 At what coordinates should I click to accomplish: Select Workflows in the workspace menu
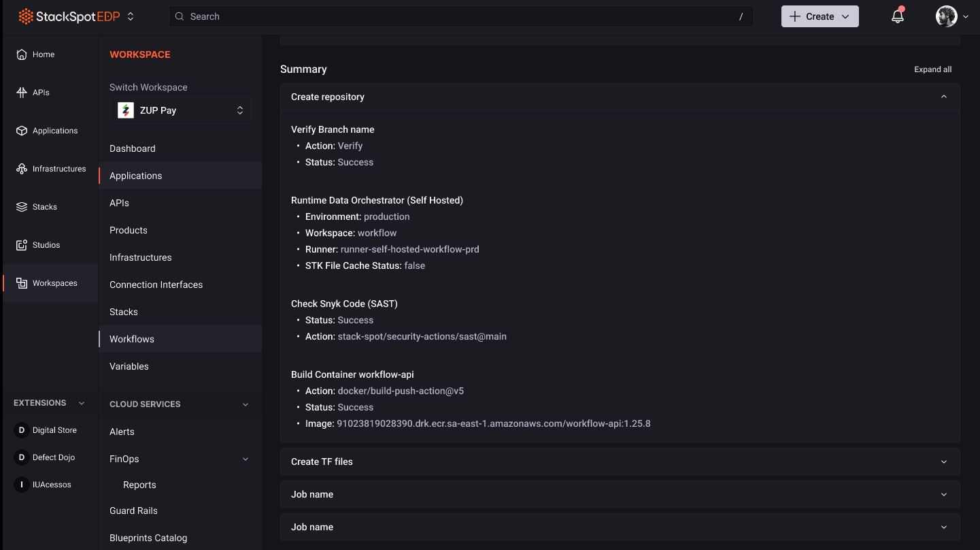[x=132, y=339]
